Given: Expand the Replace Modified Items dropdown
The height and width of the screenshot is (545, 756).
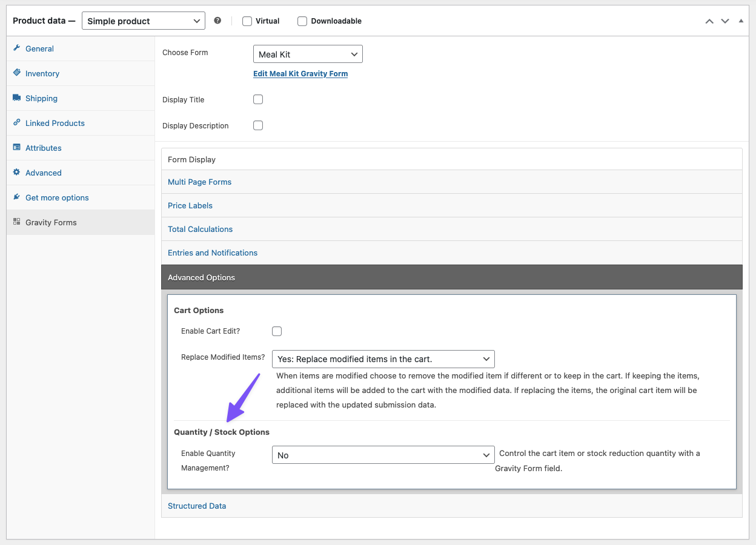Looking at the screenshot, I should pos(383,359).
